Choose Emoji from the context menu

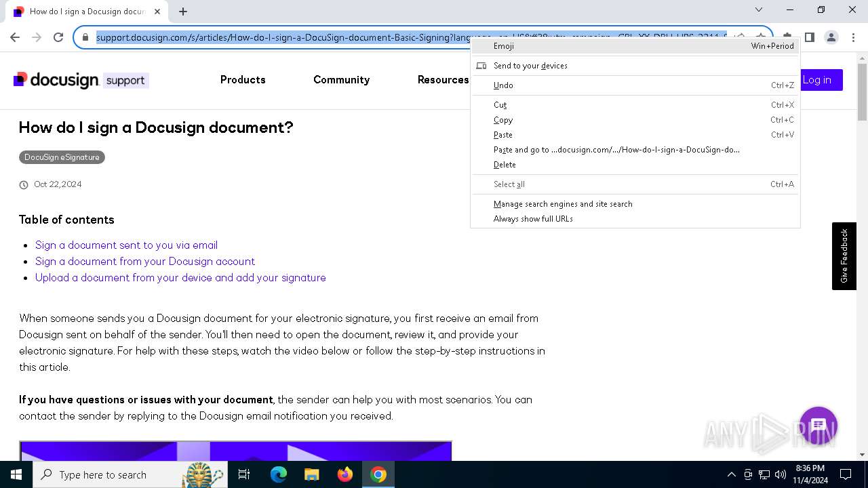coord(635,46)
